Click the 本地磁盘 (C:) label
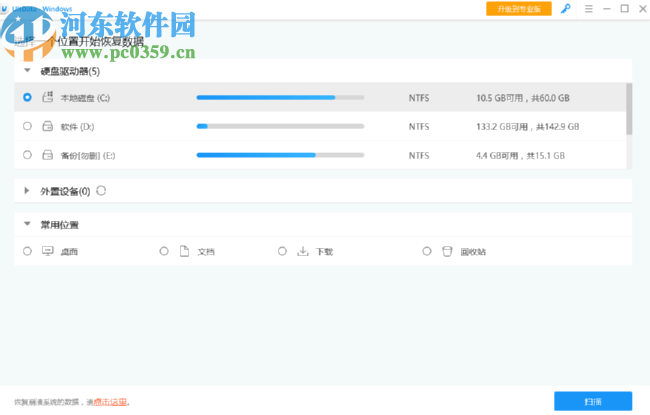 [85, 98]
